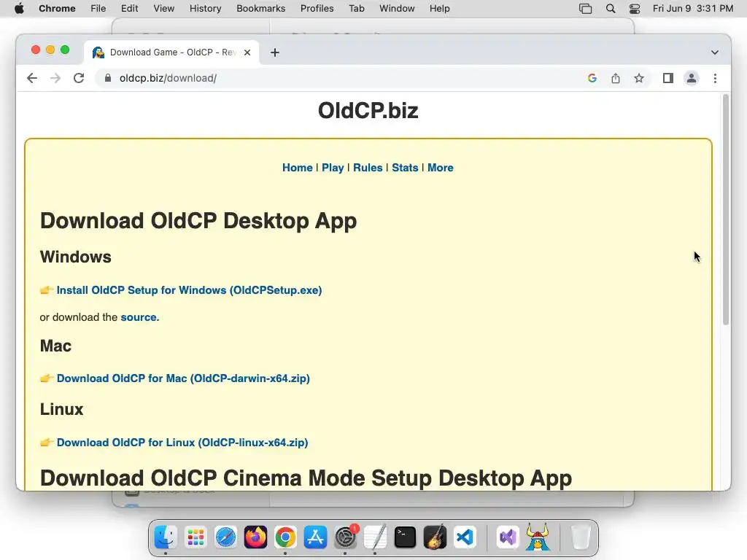
Task: Open System Settings from the Dock
Action: [x=345, y=537]
